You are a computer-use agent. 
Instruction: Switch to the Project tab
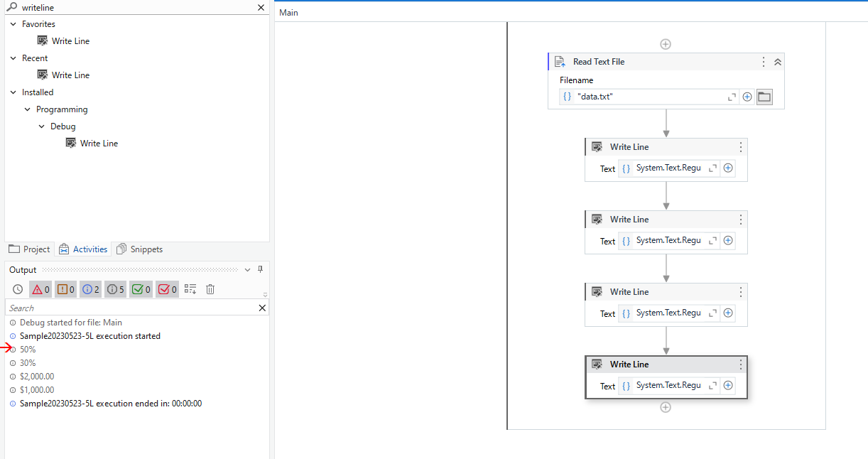(29, 249)
